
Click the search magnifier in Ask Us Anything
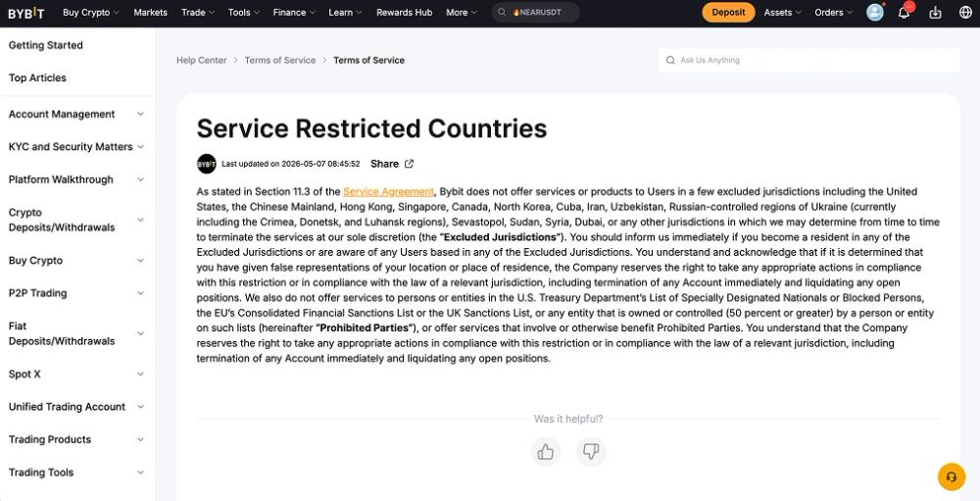(x=670, y=60)
